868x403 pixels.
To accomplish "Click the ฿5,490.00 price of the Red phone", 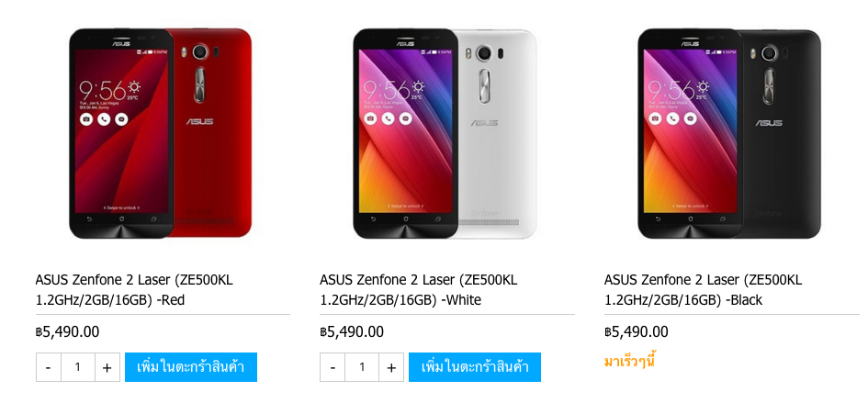I will pos(68,332).
